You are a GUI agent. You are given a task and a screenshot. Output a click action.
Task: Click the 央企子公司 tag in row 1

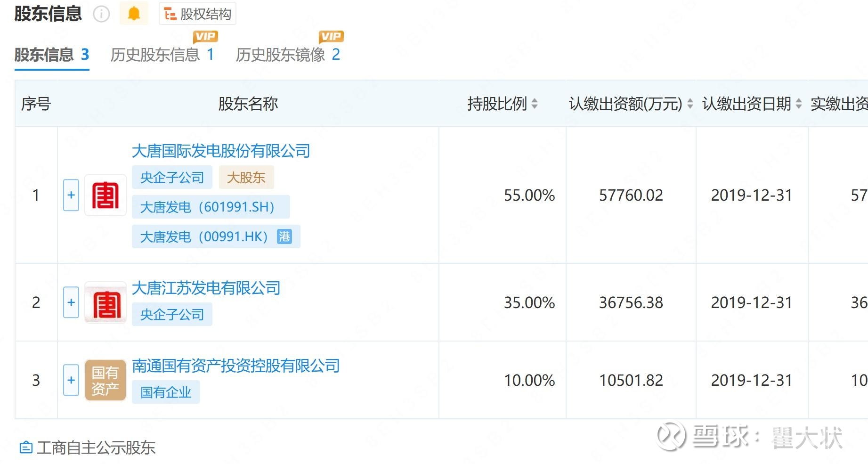tap(172, 178)
